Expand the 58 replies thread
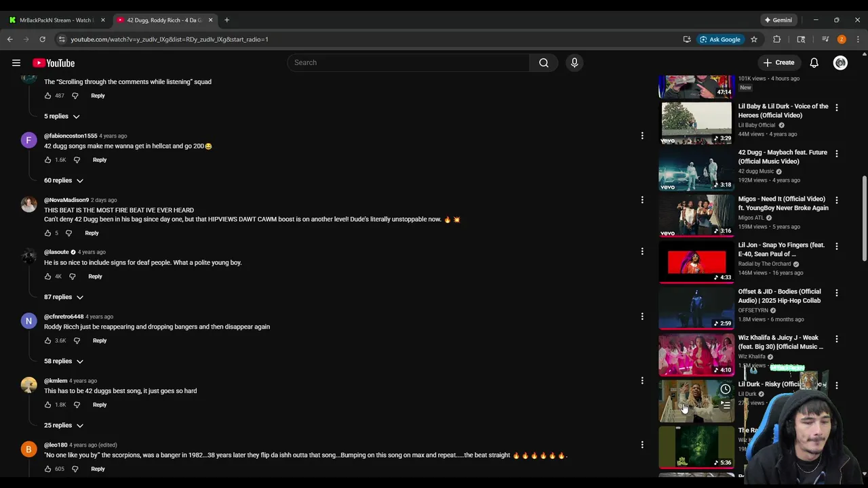Image resolution: width=868 pixels, height=488 pixels. 64,361
